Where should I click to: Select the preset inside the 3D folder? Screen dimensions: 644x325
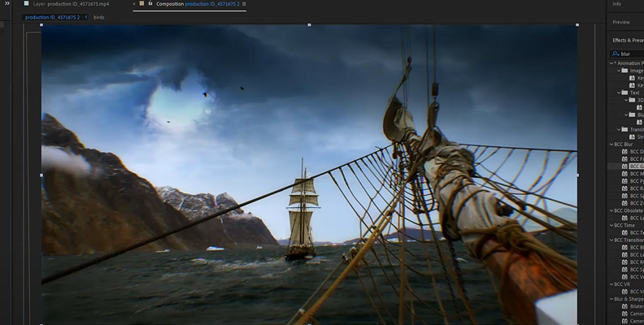pos(639,107)
